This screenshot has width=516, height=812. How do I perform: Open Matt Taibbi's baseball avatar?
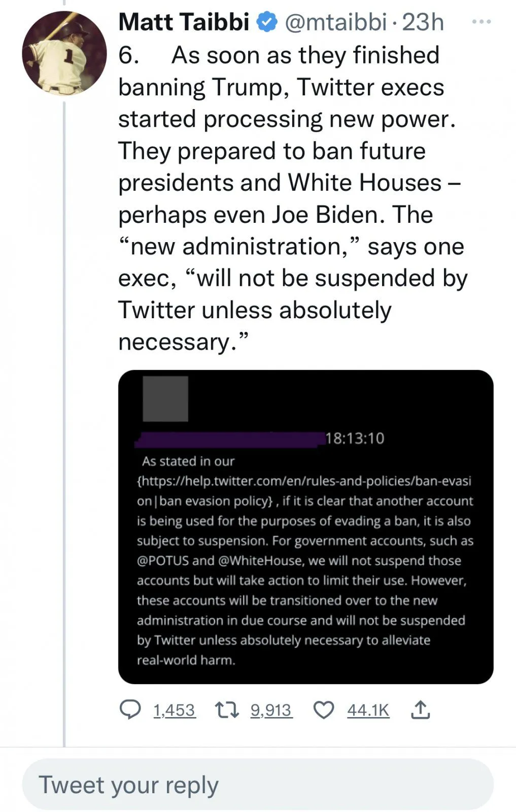click(64, 54)
